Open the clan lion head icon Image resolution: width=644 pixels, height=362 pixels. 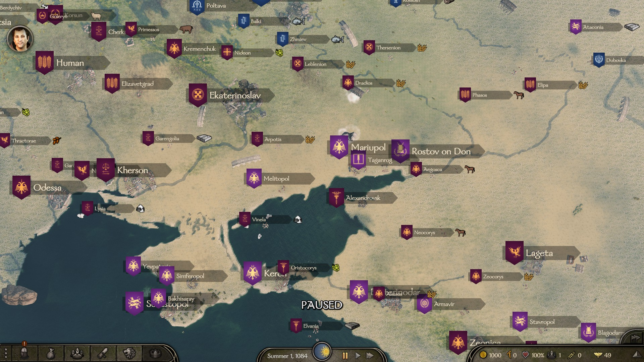point(129,353)
